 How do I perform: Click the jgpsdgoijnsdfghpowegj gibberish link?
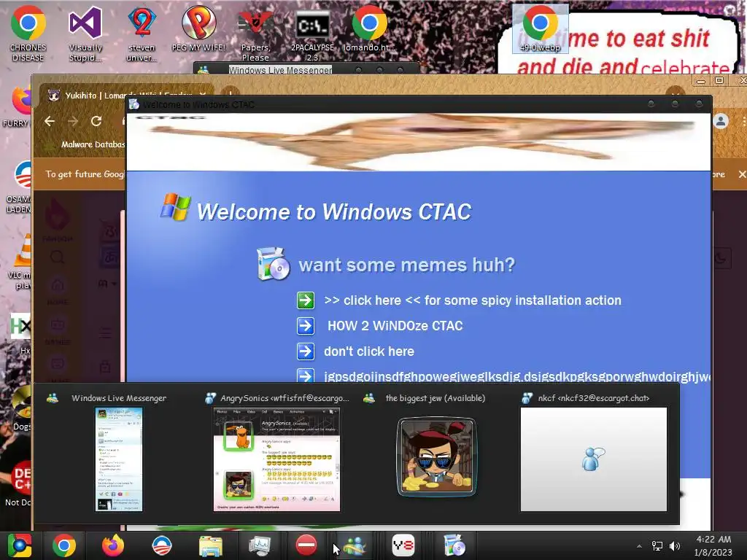pyautogui.click(x=516, y=377)
